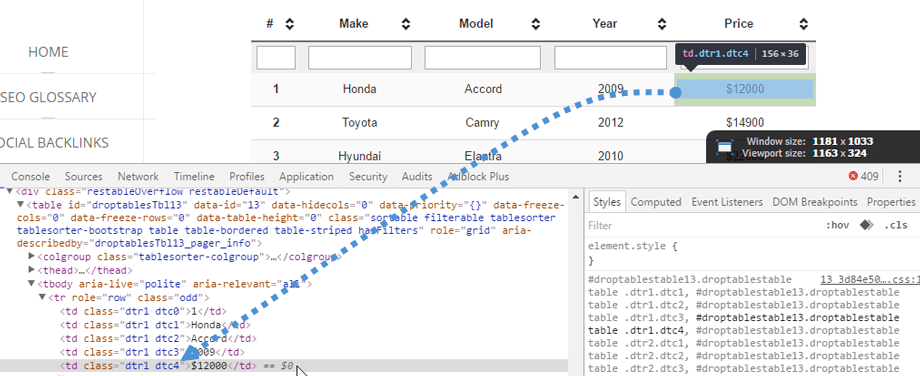Image resolution: width=920 pixels, height=376 pixels.
Task: Open the Properties sidebar tab
Action: tap(891, 202)
